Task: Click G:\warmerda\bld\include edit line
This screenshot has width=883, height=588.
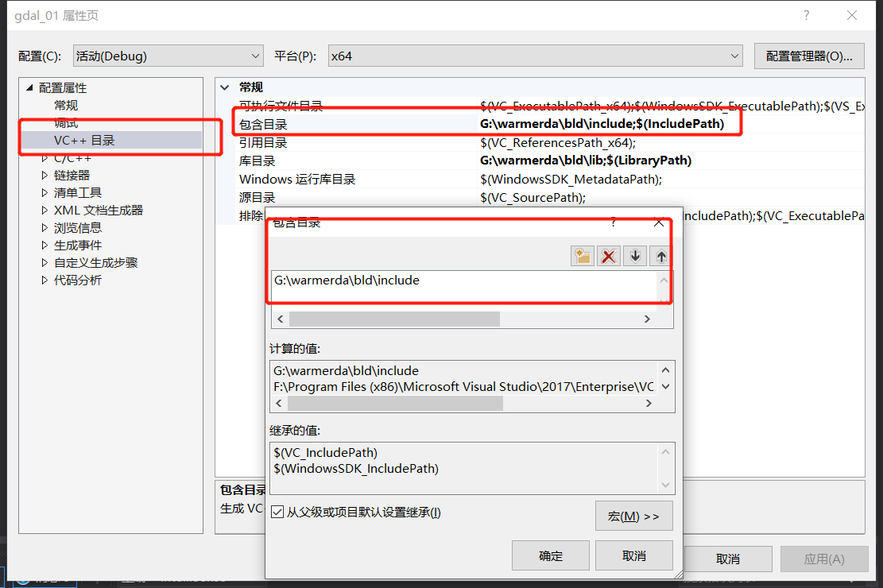Action: (464, 280)
